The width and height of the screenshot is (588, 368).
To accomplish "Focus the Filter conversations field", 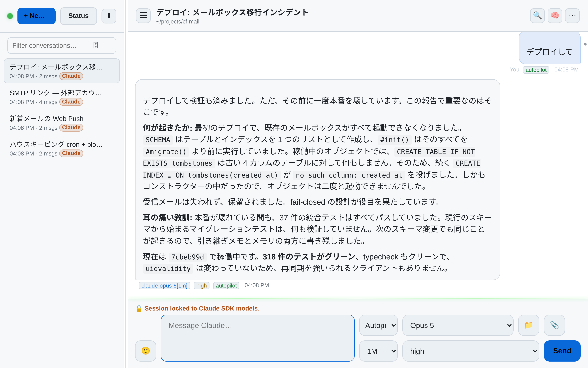I will [x=62, y=46].
